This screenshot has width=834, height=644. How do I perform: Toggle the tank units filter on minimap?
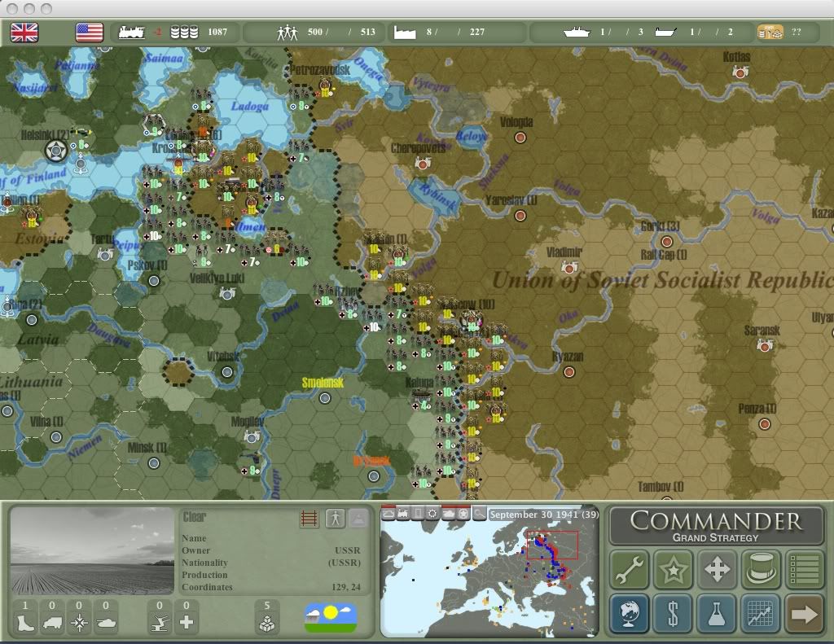[448, 514]
